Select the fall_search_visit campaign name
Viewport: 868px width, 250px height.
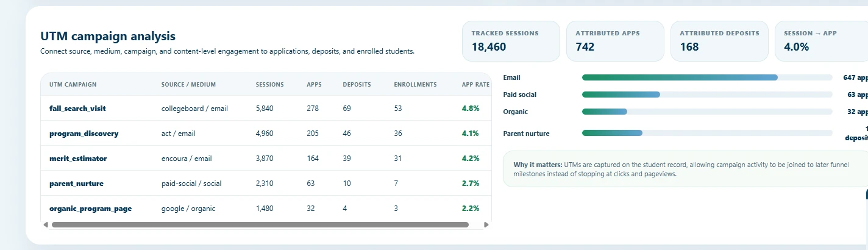click(x=77, y=109)
